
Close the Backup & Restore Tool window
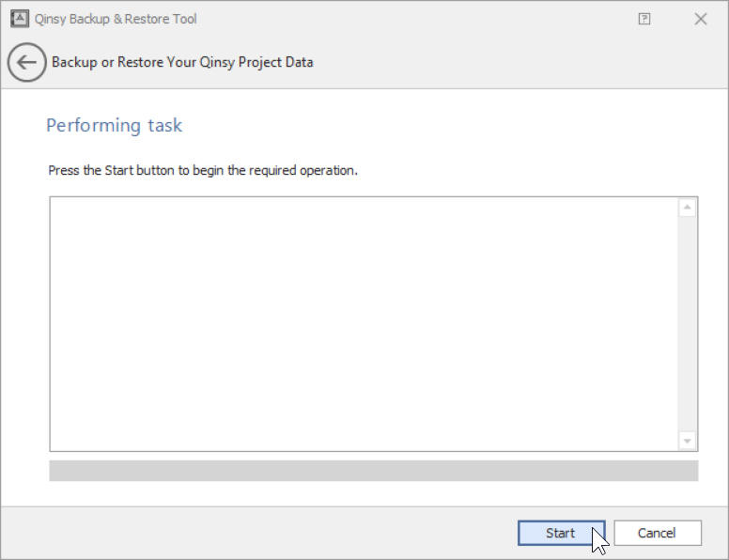tap(700, 19)
